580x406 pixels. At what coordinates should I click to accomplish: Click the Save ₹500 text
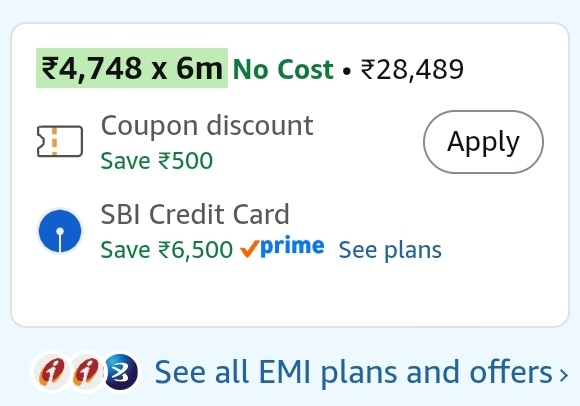click(157, 161)
